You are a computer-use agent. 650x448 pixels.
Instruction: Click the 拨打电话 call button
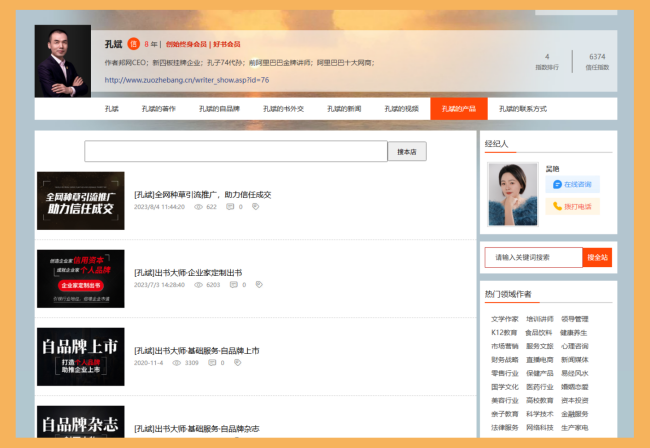point(573,206)
